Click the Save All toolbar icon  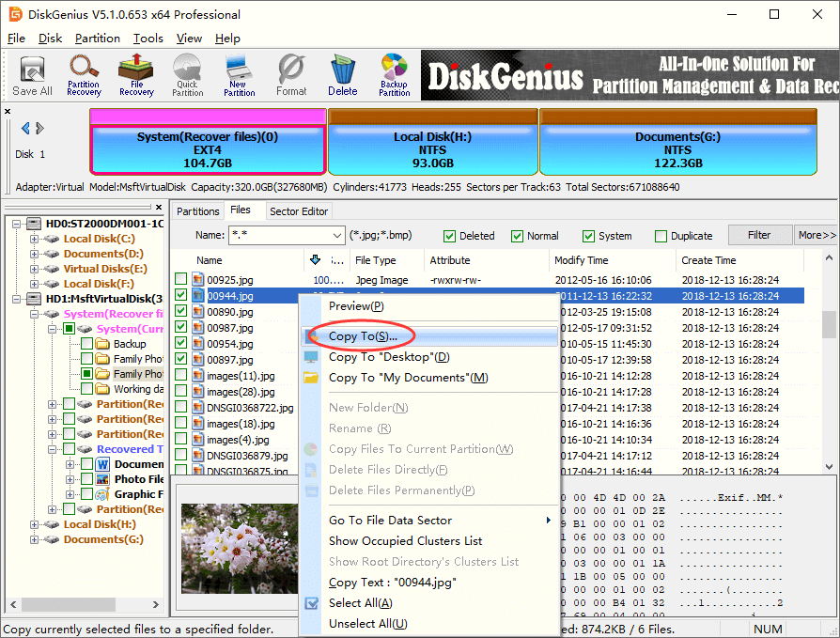pos(32,75)
